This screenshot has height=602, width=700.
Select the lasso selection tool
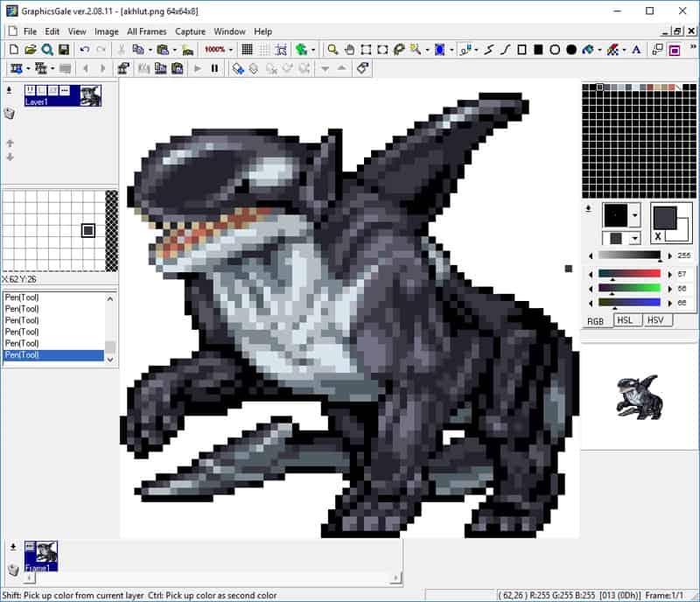point(400,50)
